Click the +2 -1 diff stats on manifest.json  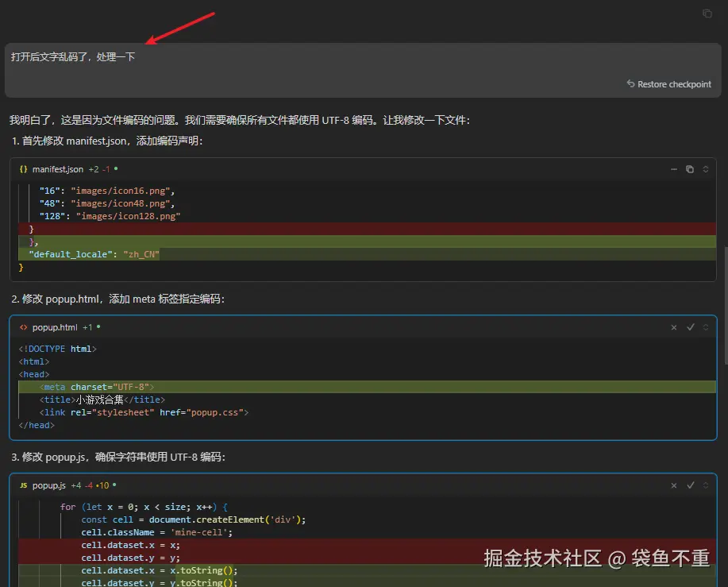pos(99,169)
